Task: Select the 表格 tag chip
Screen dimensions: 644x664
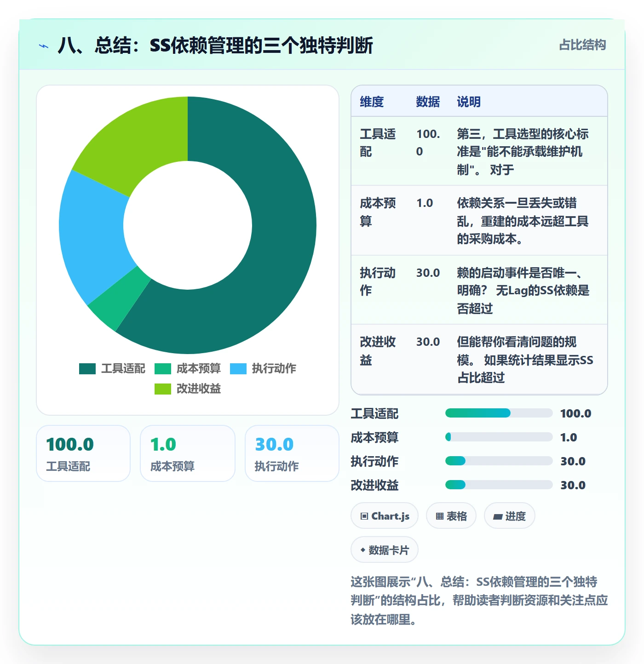Action: [x=451, y=516]
